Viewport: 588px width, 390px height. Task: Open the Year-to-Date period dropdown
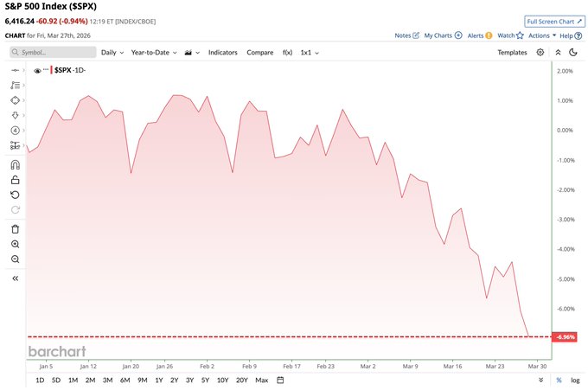[x=154, y=53]
